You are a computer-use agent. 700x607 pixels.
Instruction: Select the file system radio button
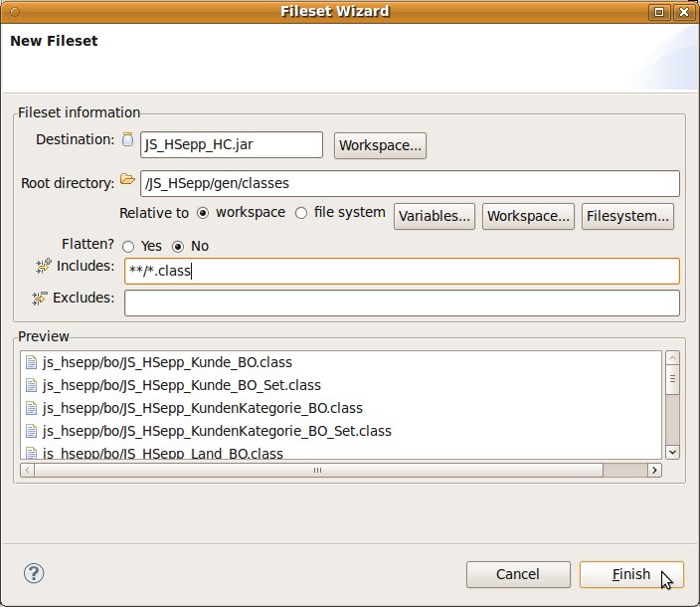point(301,213)
